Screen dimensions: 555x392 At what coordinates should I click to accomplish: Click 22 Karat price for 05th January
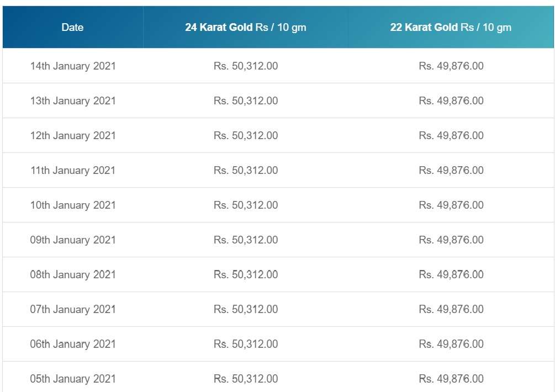tap(451, 379)
